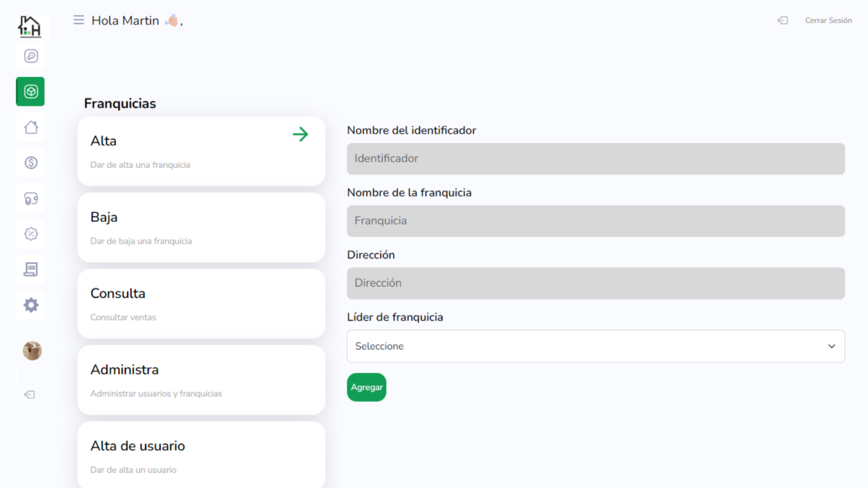
Task: Click the coins payment sidebar icon
Action: coord(31,199)
